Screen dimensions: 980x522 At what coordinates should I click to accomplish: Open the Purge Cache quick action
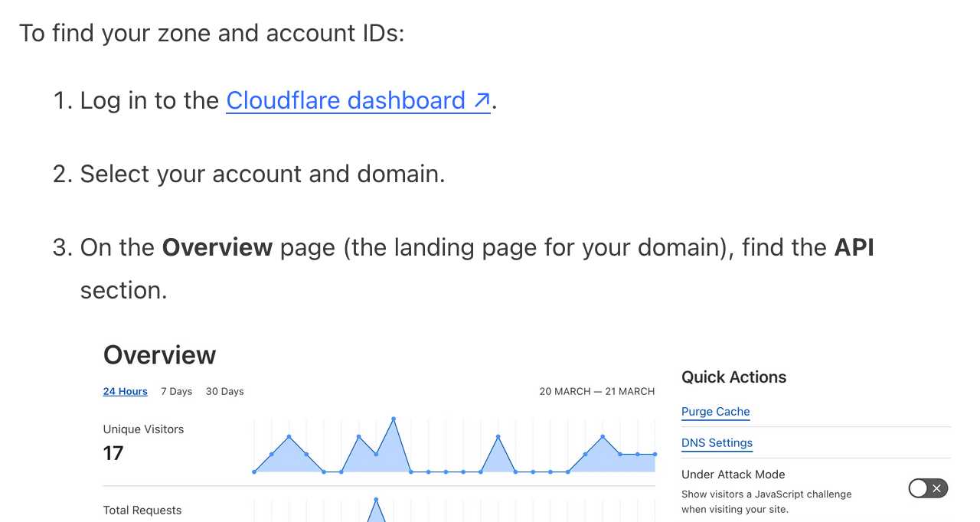pos(716,412)
